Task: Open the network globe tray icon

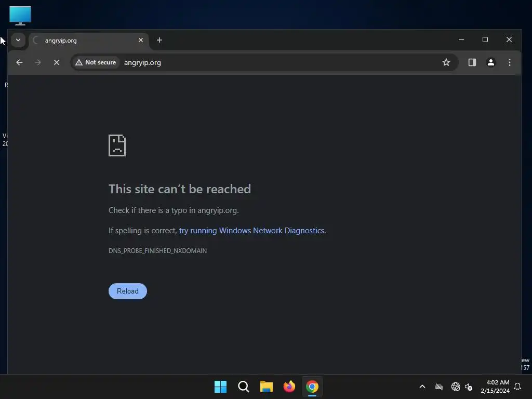Action: point(455,387)
